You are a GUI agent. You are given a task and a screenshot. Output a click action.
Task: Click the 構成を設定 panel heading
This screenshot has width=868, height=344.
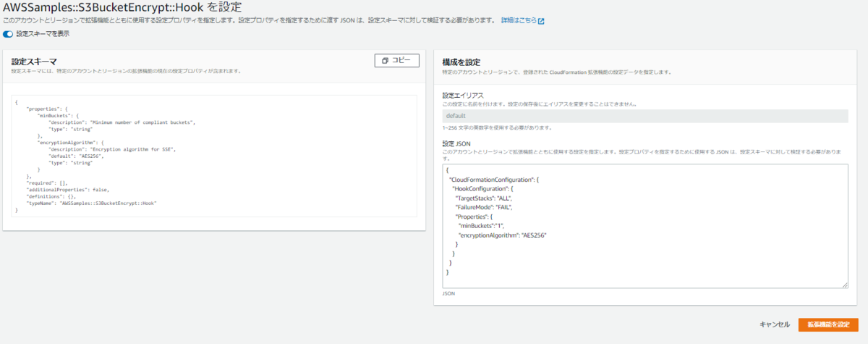461,62
